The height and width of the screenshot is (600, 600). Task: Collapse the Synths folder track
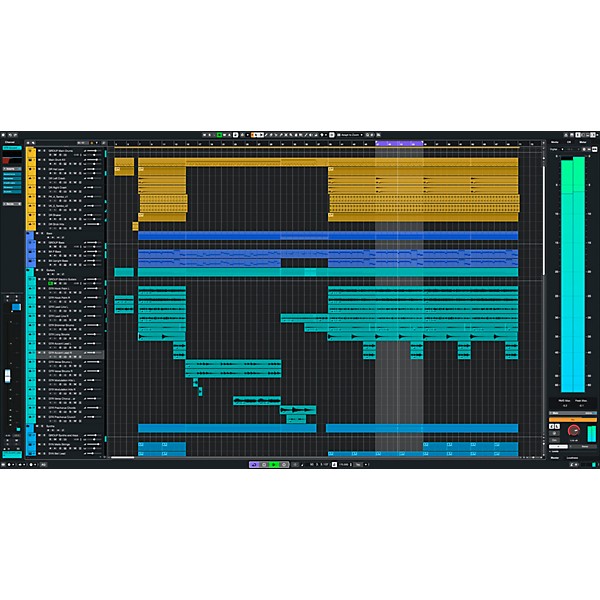pos(28,426)
